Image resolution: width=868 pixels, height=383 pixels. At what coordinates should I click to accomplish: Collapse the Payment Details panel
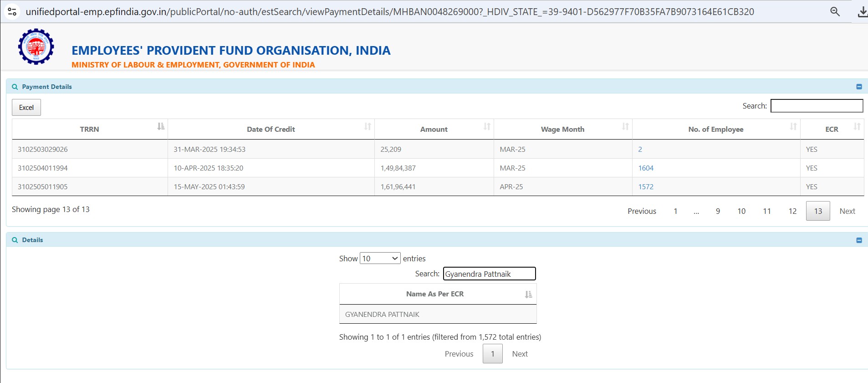point(859,87)
